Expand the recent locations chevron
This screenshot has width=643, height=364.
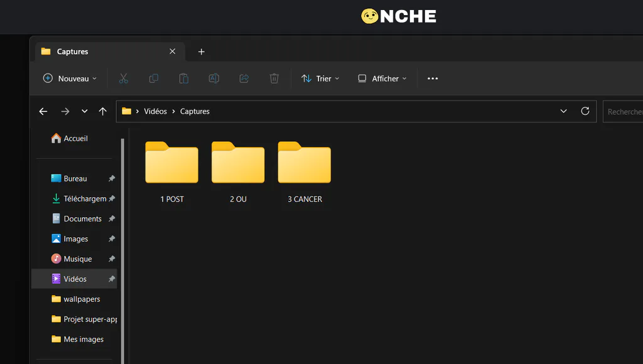[x=85, y=112]
